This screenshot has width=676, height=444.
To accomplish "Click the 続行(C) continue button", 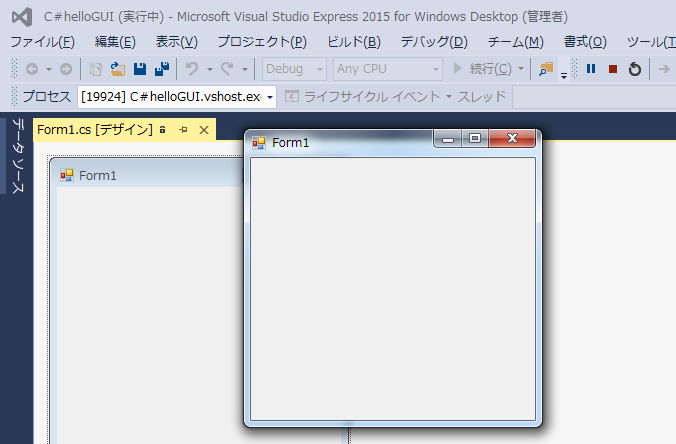I will pos(483,69).
